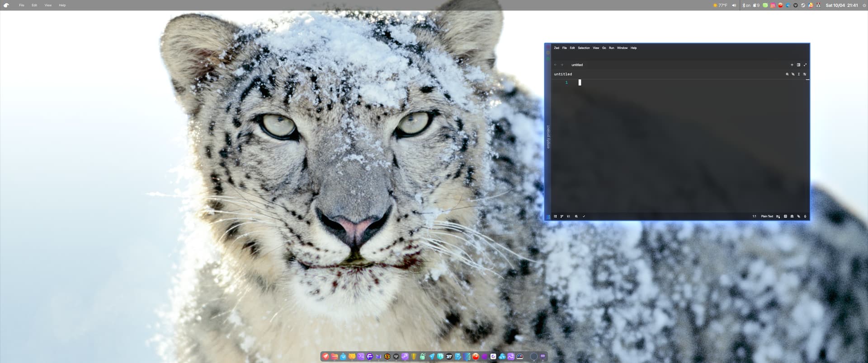Select the untitled editor tab
This screenshot has height=363, width=868.
577,65
